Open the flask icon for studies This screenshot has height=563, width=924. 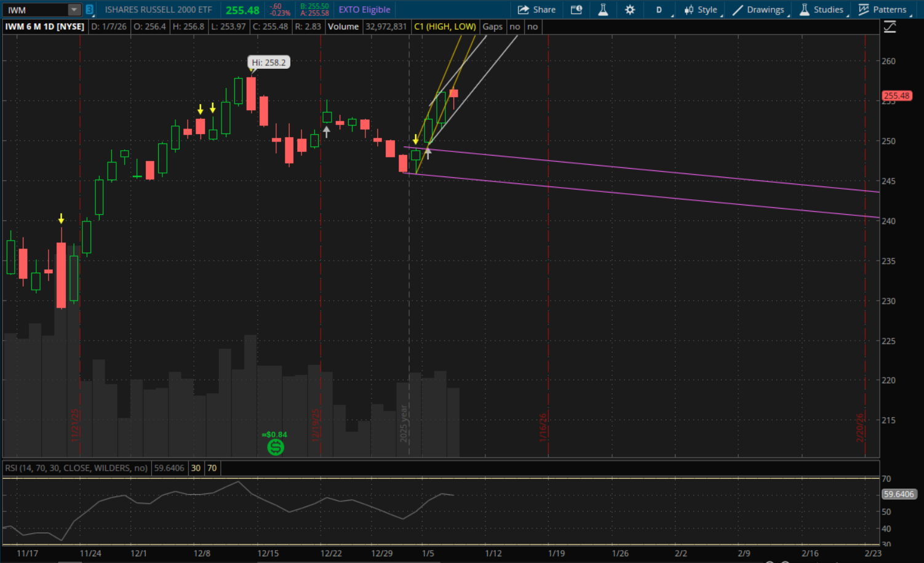coord(603,10)
